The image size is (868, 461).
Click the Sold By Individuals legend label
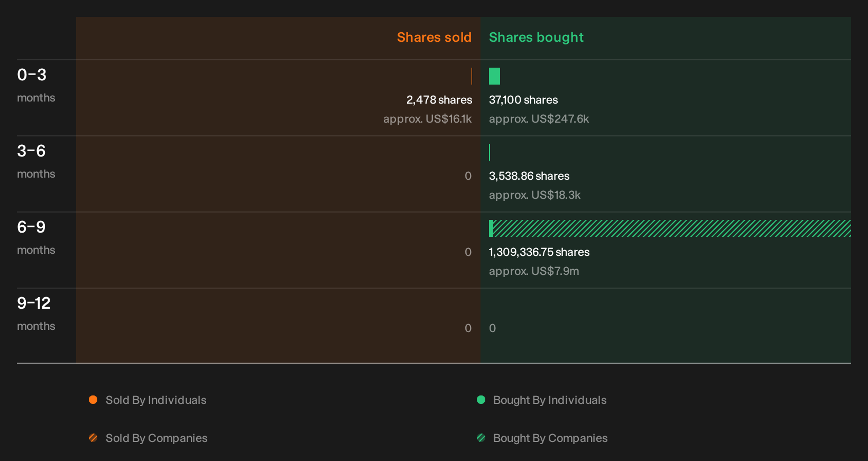click(156, 400)
